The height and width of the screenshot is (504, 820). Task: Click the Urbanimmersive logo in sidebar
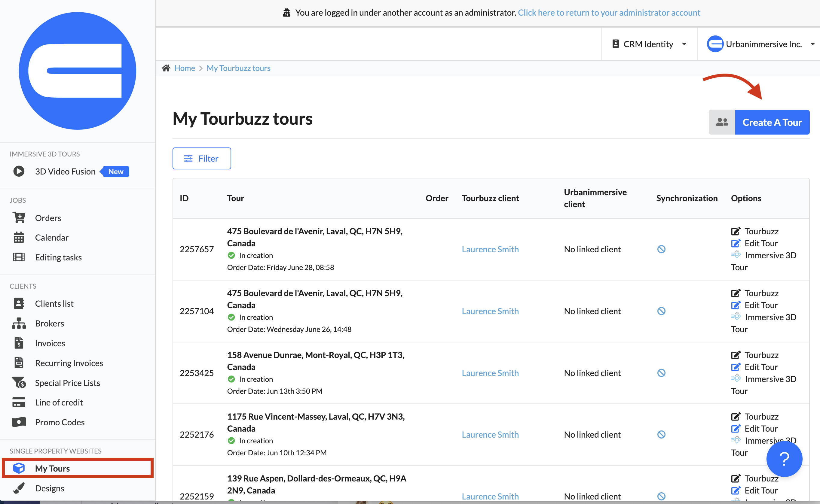tap(77, 71)
